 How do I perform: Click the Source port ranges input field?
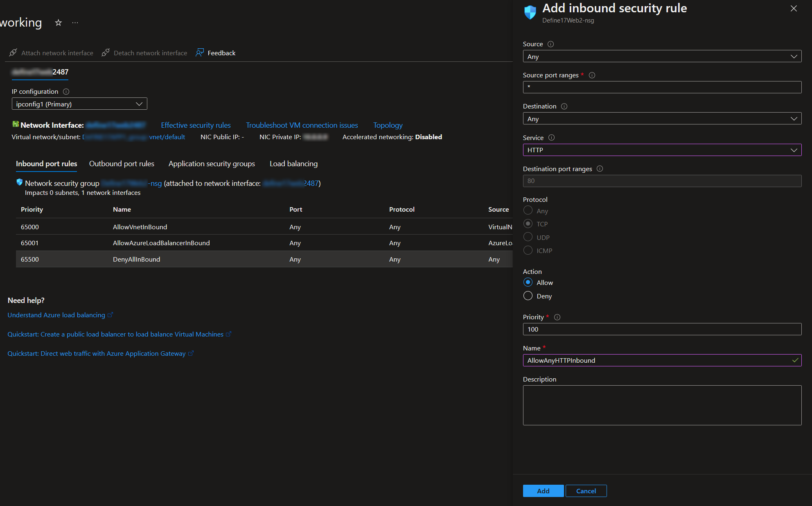(662, 87)
